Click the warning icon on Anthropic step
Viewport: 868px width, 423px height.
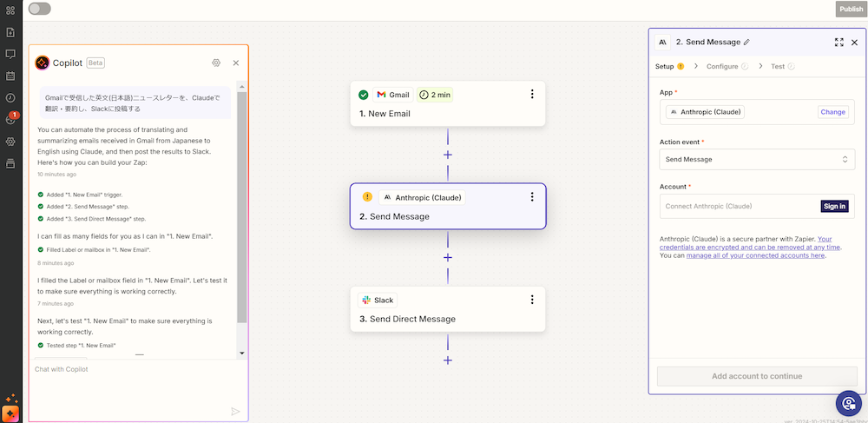pyautogui.click(x=367, y=197)
